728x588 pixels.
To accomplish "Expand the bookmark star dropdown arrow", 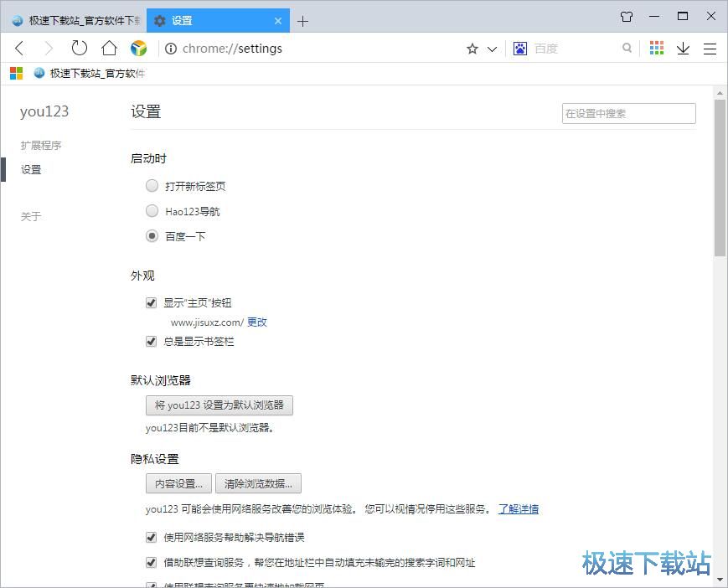I will tap(492, 49).
